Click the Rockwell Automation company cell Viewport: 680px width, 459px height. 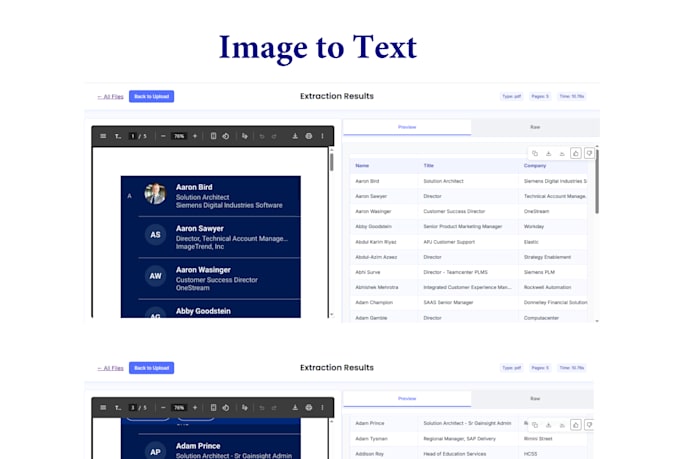click(x=547, y=288)
